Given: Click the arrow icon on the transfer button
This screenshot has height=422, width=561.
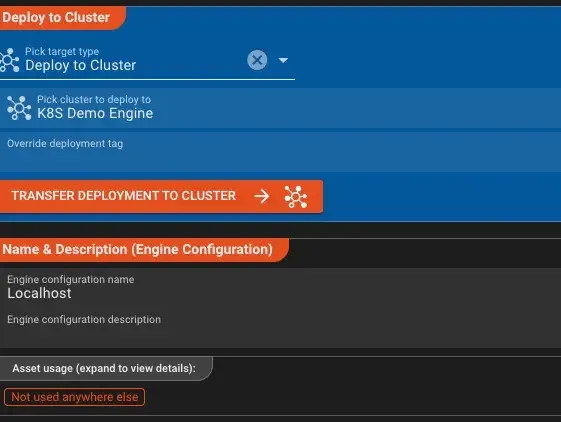Looking at the screenshot, I should coord(262,196).
